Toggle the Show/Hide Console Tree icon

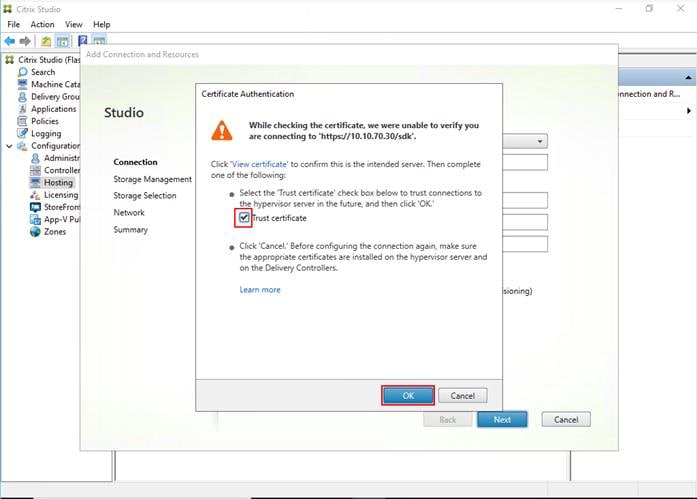62,42
